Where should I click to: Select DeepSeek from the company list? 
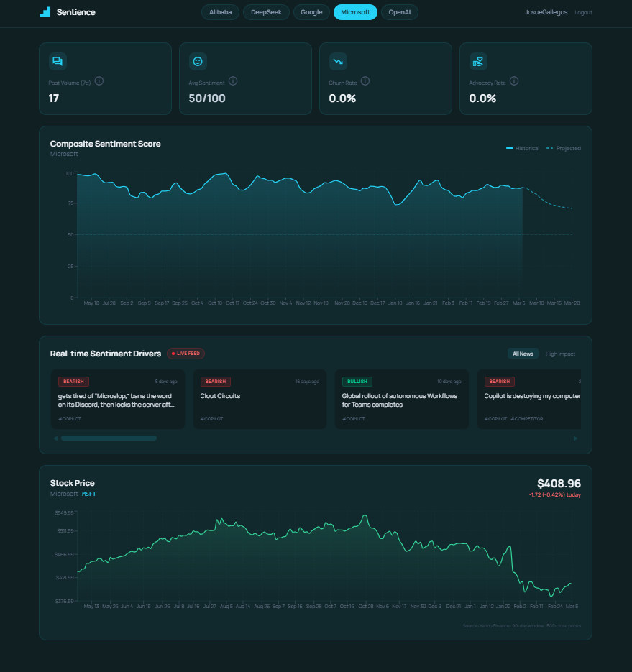pyautogui.click(x=266, y=12)
